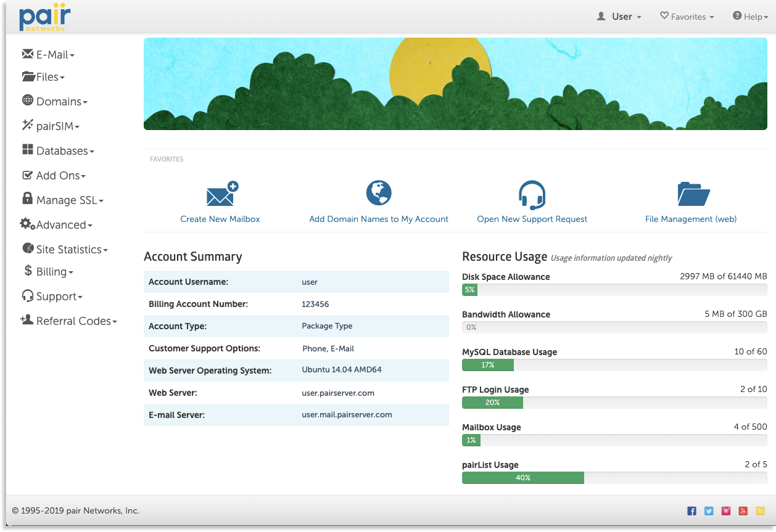Open the Instagram icon in footer
Image resolution: width=776 pixels, height=532 pixels.
point(726,511)
